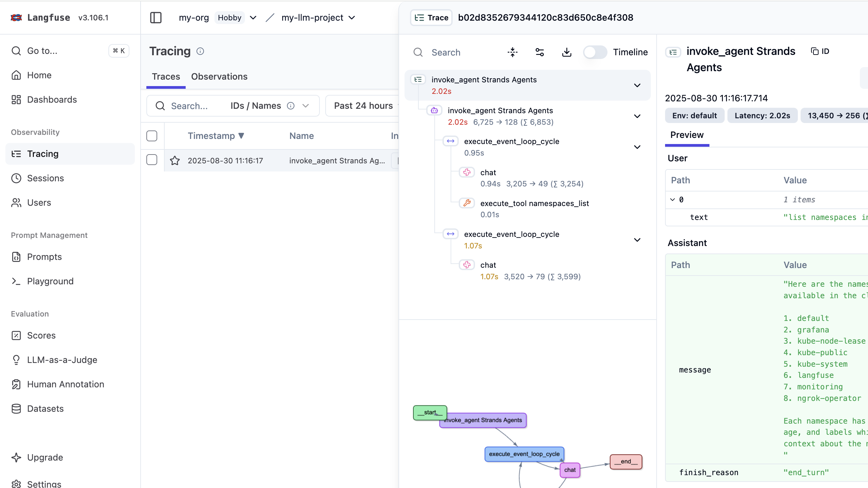Click the Hobby plan badge

coord(230,18)
